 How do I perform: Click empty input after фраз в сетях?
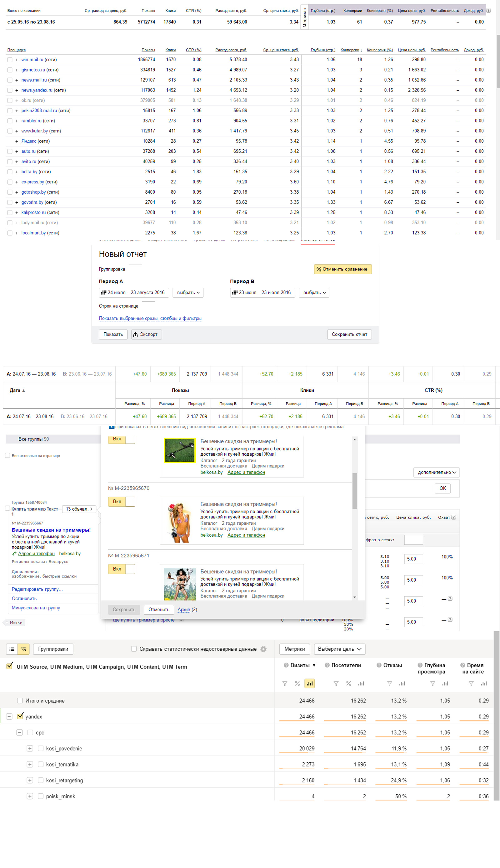tap(413, 540)
